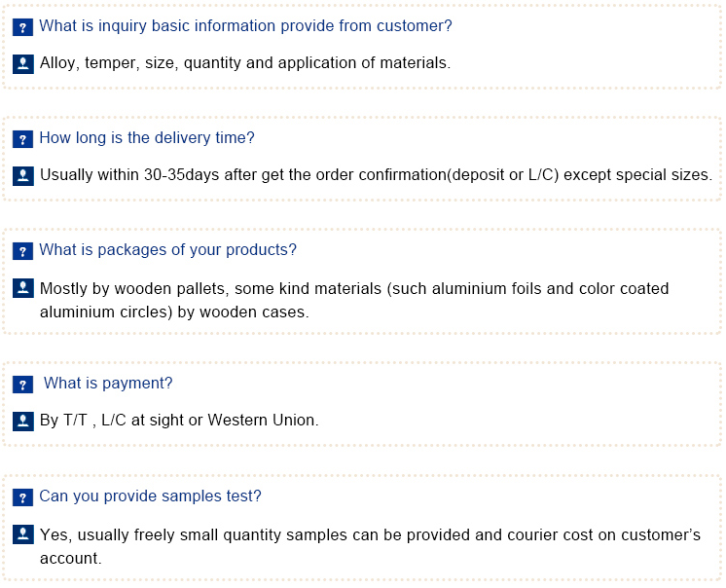Select 'How long is the delivery time?' question
Viewport: 726px width, 588px height.
147,138
